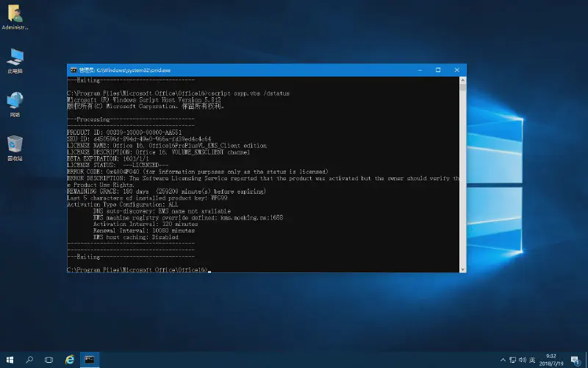This screenshot has height=368, width=588.
Task: Click the cmd window scrollbar down arrow
Action: point(462,269)
